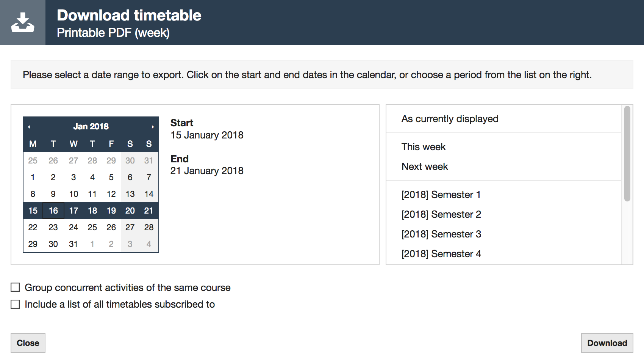Select 'Next week' as the export period
This screenshot has height=360, width=644.
pos(425,166)
